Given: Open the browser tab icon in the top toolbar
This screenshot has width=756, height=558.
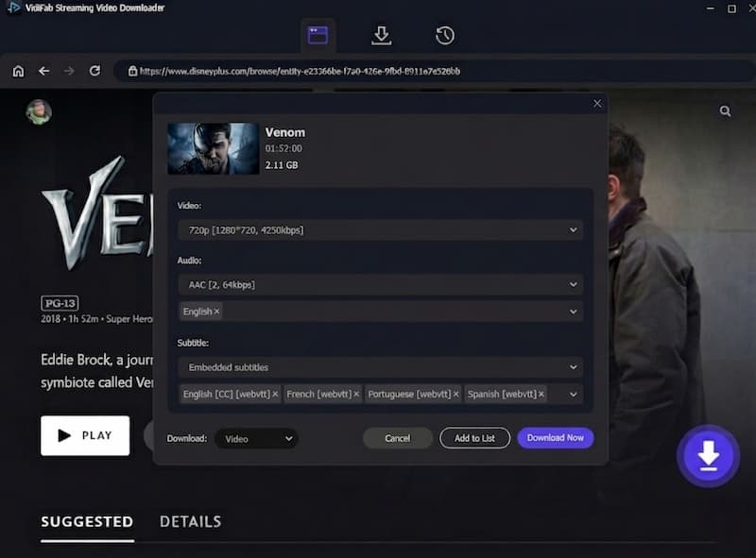Looking at the screenshot, I should (x=318, y=35).
